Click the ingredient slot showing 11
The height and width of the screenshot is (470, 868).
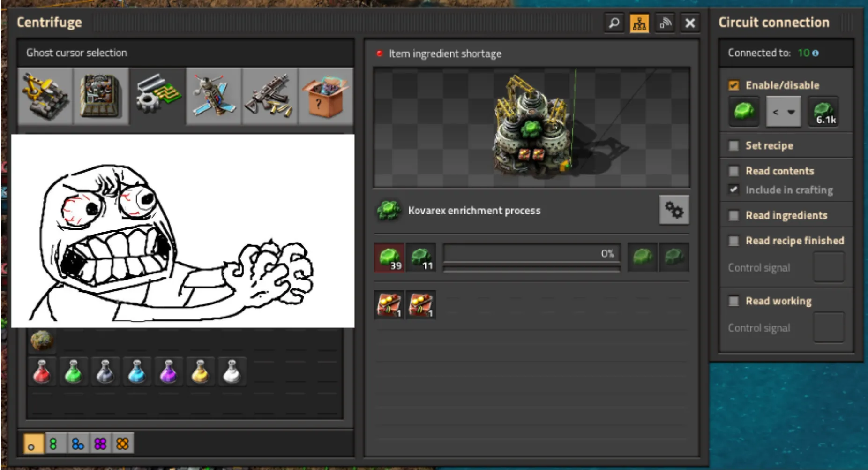pyautogui.click(x=421, y=258)
